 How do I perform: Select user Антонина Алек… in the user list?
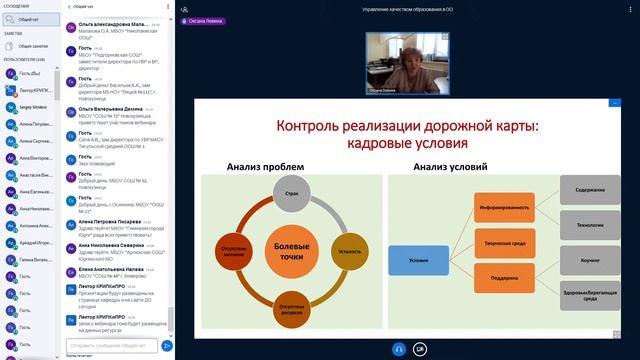[29, 226]
